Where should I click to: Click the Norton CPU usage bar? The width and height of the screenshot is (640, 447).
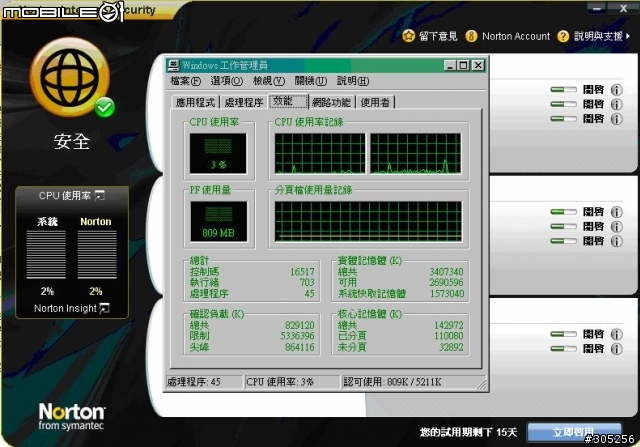97,255
